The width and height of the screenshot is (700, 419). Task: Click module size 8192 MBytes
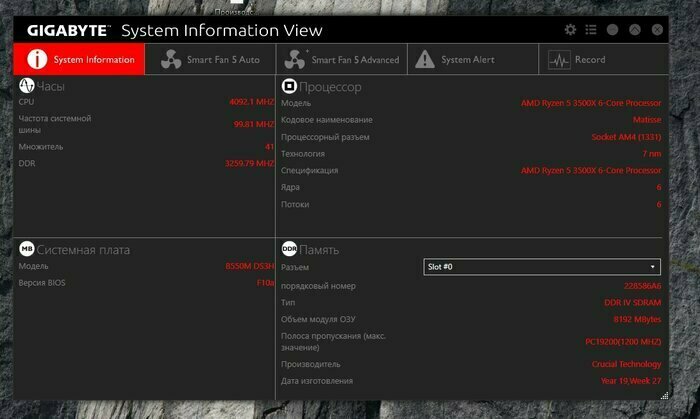(637, 319)
